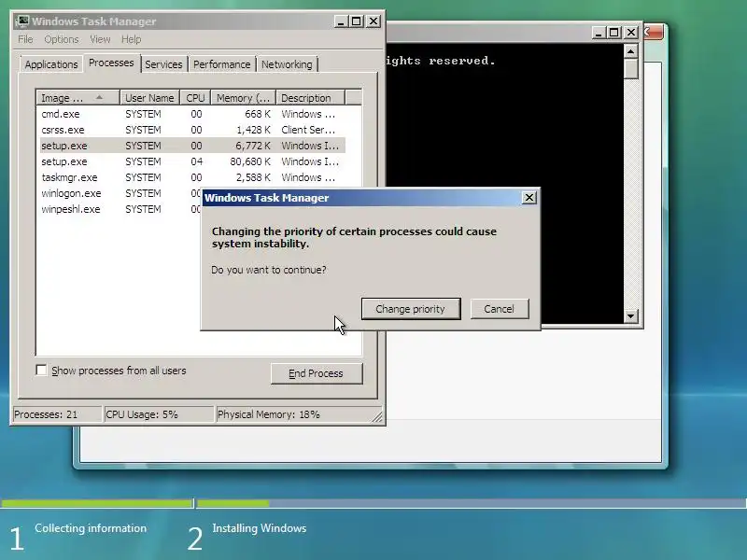This screenshot has height=560, width=747.
Task: Click the Task Manager resize grip corner
Action: click(377, 417)
